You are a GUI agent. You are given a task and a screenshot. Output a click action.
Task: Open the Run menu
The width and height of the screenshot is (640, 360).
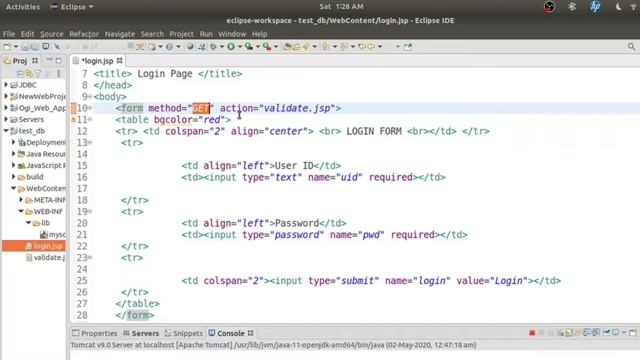206,34
